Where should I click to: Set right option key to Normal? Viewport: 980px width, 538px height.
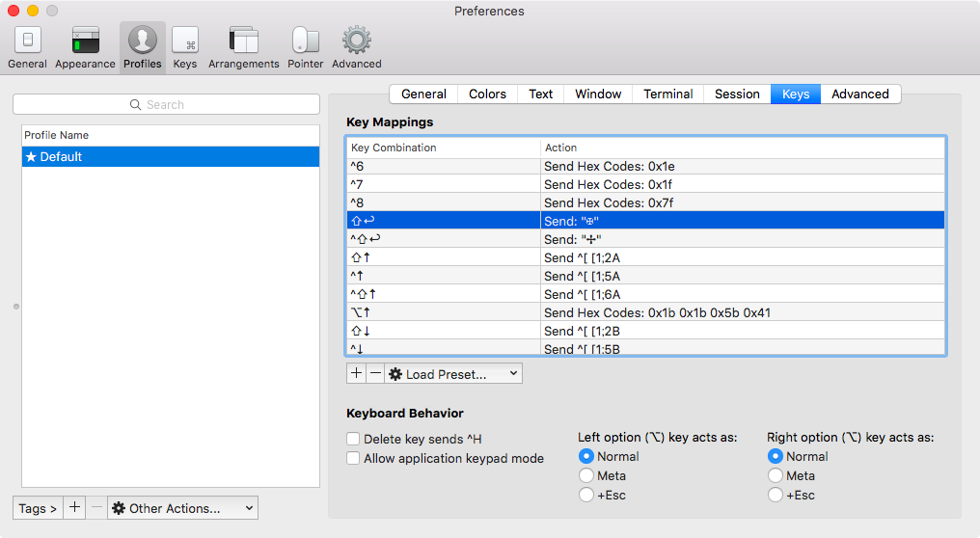tap(775, 456)
